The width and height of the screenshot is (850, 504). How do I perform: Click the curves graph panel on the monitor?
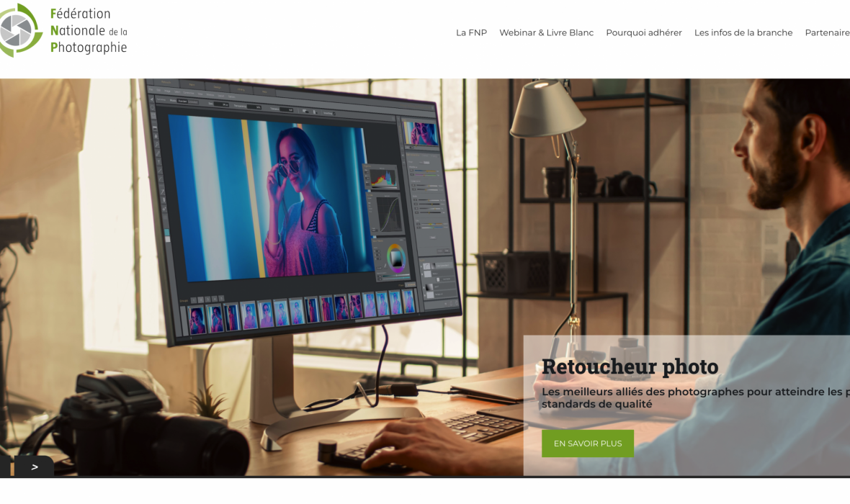click(389, 214)
